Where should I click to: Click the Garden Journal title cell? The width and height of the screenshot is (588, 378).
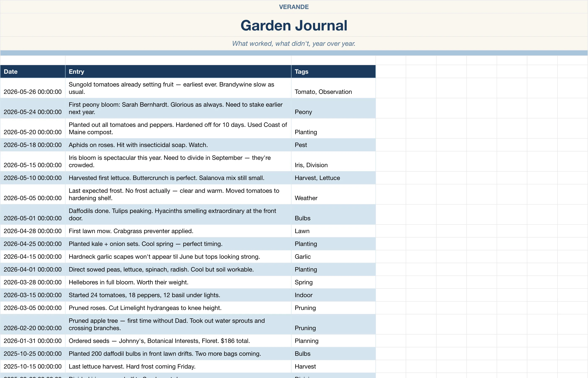click(x=294, y=25)
